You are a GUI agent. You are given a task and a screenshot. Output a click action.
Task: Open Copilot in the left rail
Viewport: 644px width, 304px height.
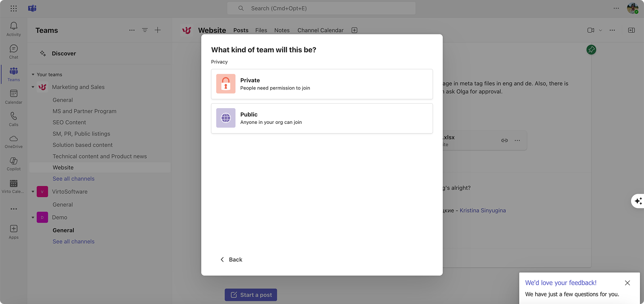coord(13,164)
